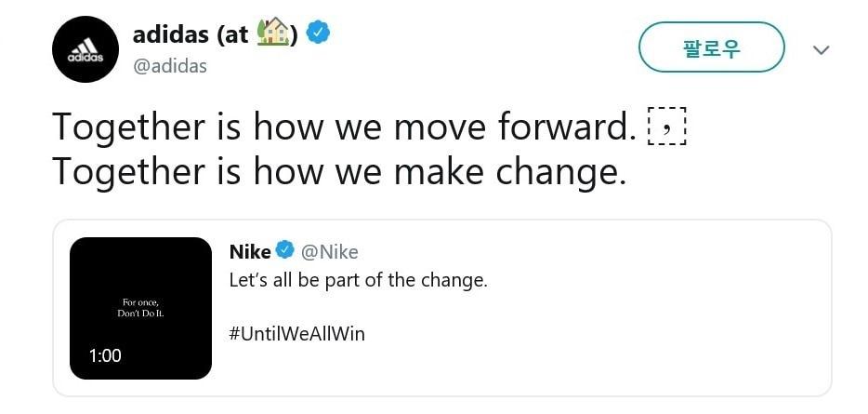Click the 1:00 video duration label
This screenshot has height=414, width=868.
105,355
